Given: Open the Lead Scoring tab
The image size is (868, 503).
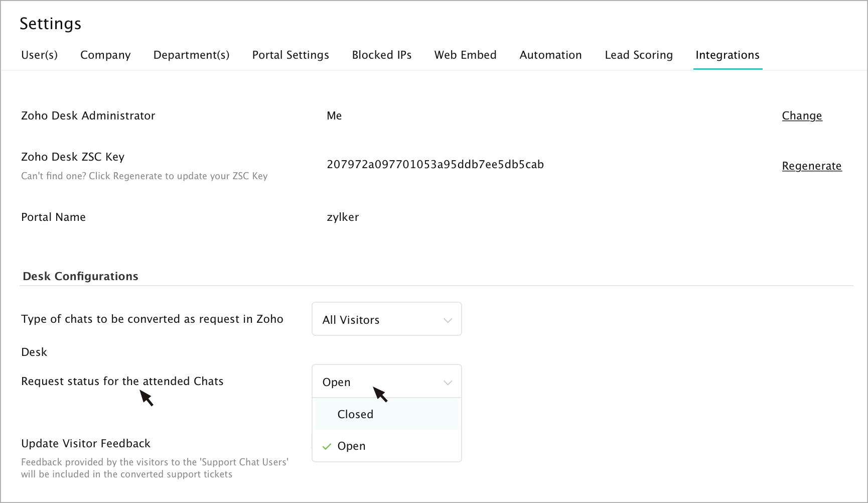Looking at the screenshot, I should click(638, 55).
